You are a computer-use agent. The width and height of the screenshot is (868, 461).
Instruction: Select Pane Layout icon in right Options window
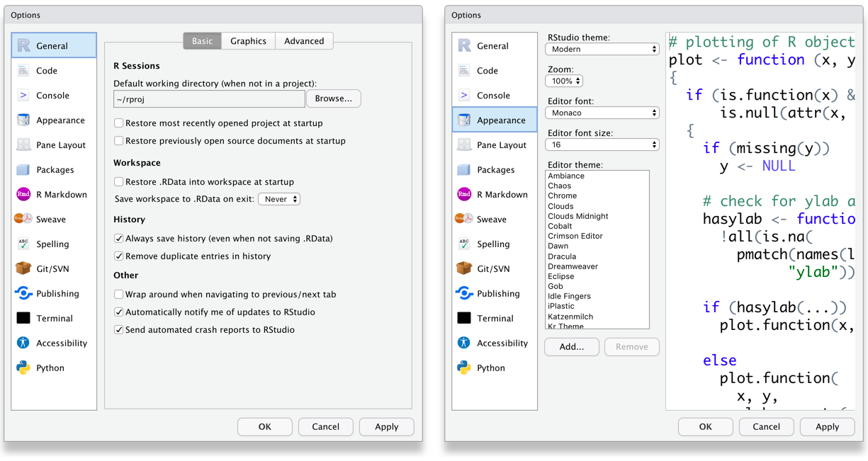[464, 144]
